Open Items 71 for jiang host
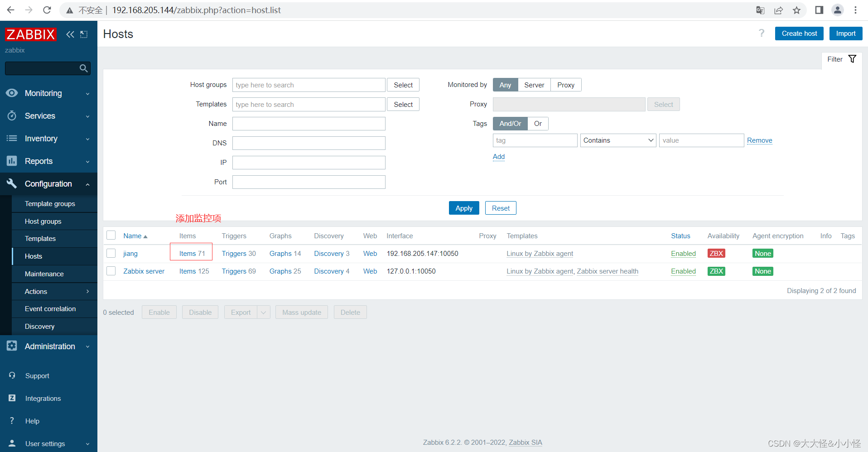This screenshot has height=452, width=868. click(192, 254)
